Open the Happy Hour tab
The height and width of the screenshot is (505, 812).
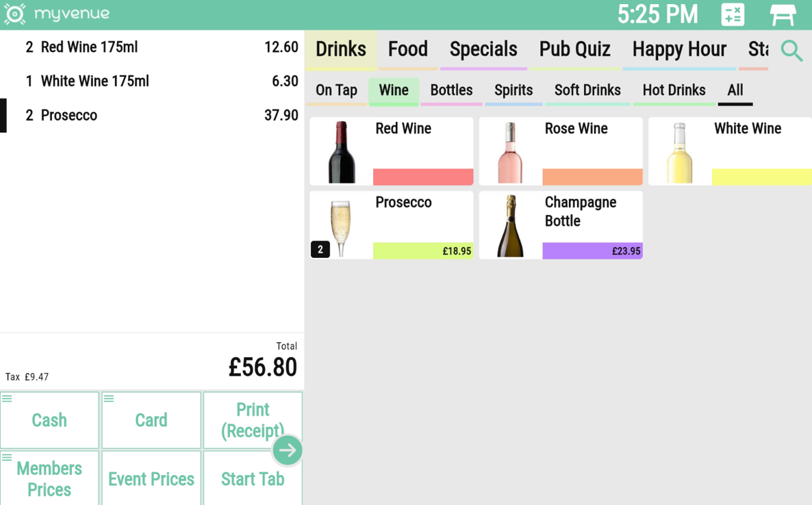pos(678,49)
